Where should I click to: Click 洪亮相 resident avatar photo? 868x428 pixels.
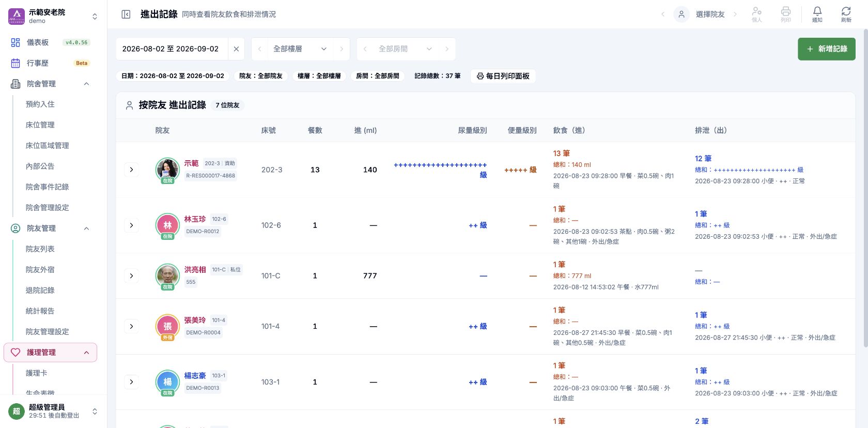(x=167, y=275)
